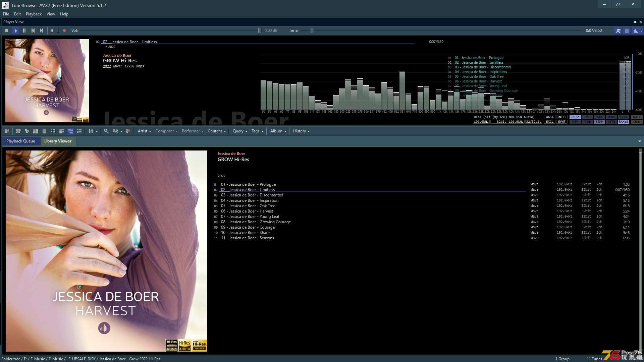Open the Edit menu
This screenshot has width=644, height=362.
pos(17,14)
